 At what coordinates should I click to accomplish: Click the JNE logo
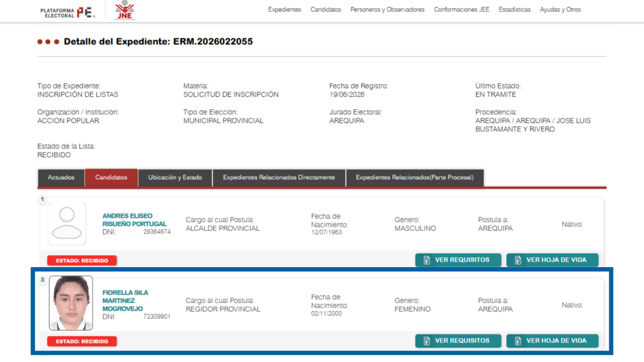pos(125,10)
